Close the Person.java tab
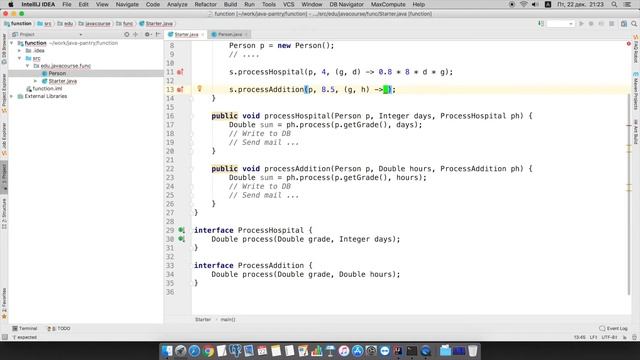This screenshot has height=360, width=640. [x=246, y=35]
